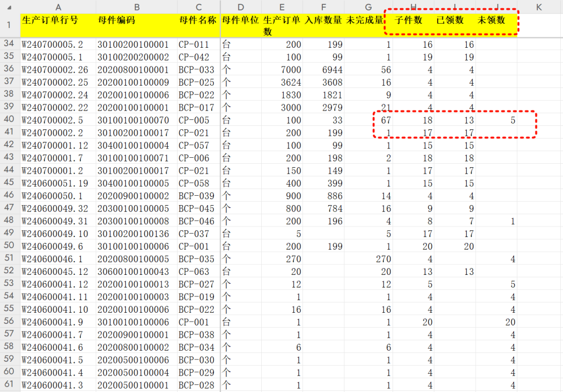Select row 56 header
This screenshot has width=563, height=392.
(x=9, y=321)
